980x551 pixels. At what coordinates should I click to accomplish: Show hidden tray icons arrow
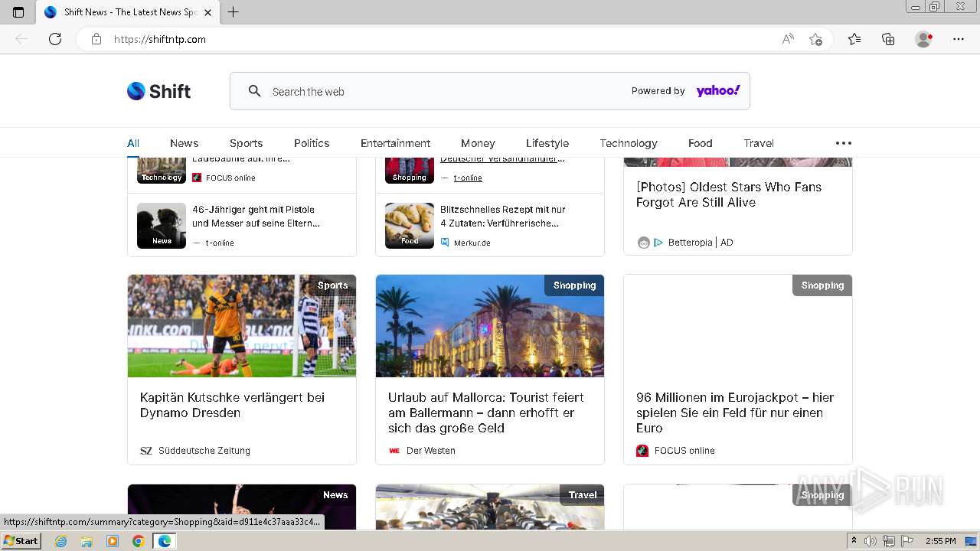click(x=854, y=541)
